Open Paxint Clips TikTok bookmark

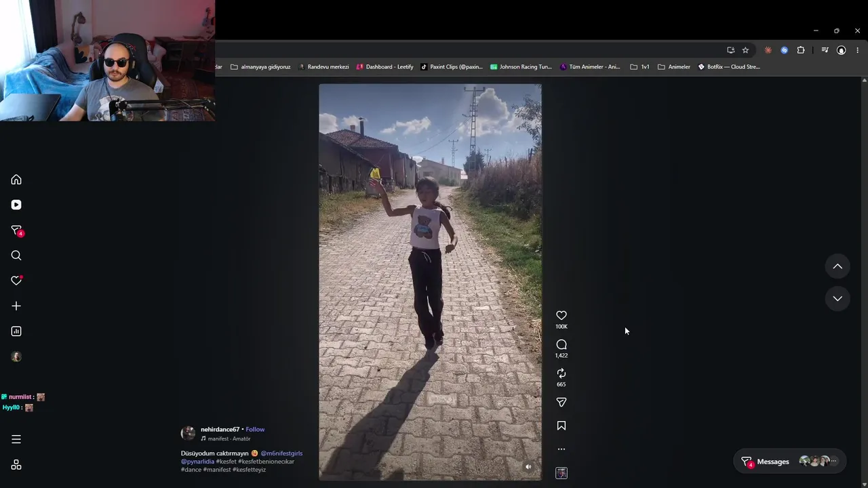coord(452,67)
